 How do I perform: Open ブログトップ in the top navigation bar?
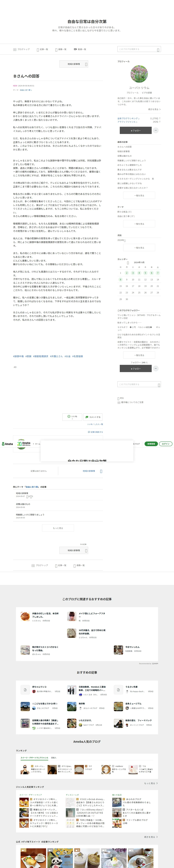21,49
